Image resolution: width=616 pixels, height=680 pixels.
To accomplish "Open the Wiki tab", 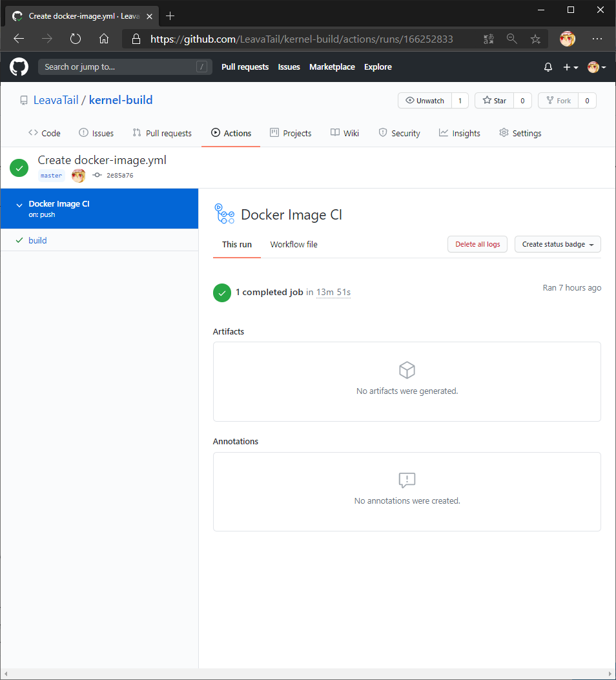I will 345,133.
